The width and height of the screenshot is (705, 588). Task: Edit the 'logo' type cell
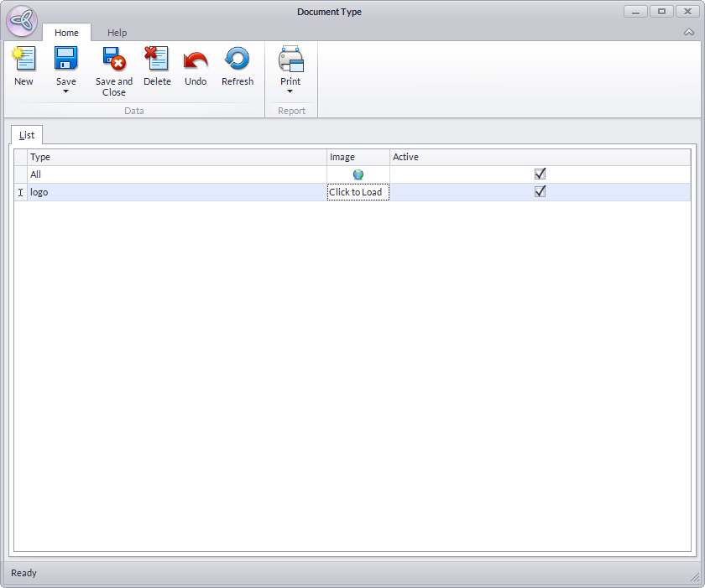(176, 192)
